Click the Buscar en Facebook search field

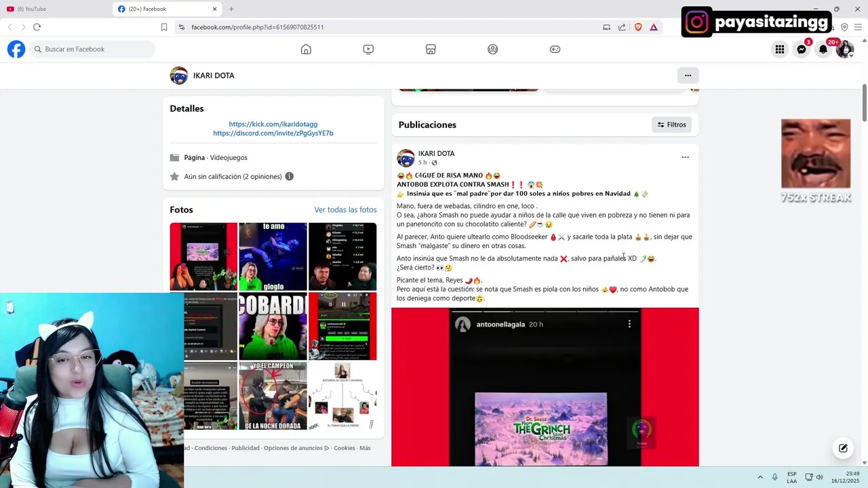point(92,49)
